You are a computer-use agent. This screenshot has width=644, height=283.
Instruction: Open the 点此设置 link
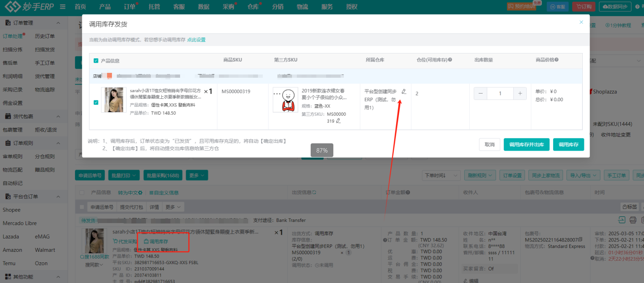pyautogui.click(x=196, y=40)
